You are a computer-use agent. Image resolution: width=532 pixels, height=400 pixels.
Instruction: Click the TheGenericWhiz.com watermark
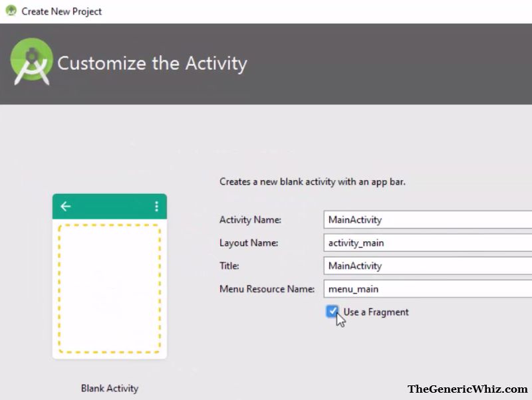pyautogui.click(x=467, y=389)
